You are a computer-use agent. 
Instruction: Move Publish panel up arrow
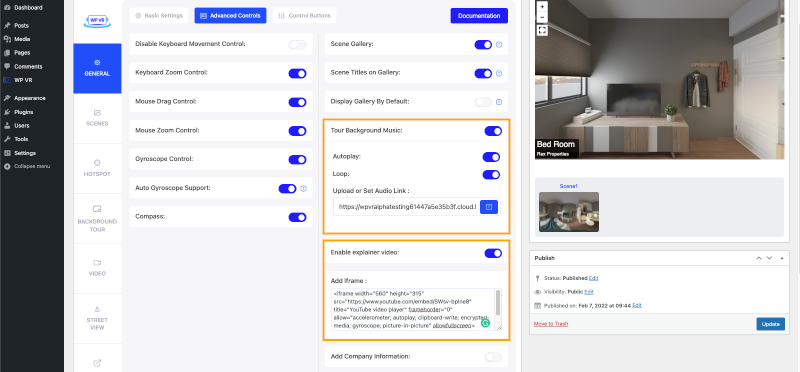pos(759,258)
